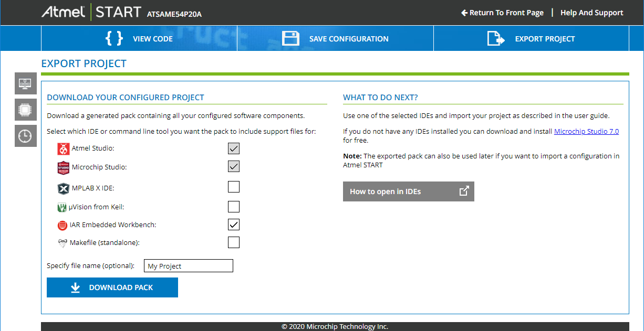Tick the Makefile (standalone) checkbox
This screenshot has height=331, width=644.
tap(234, 242)
